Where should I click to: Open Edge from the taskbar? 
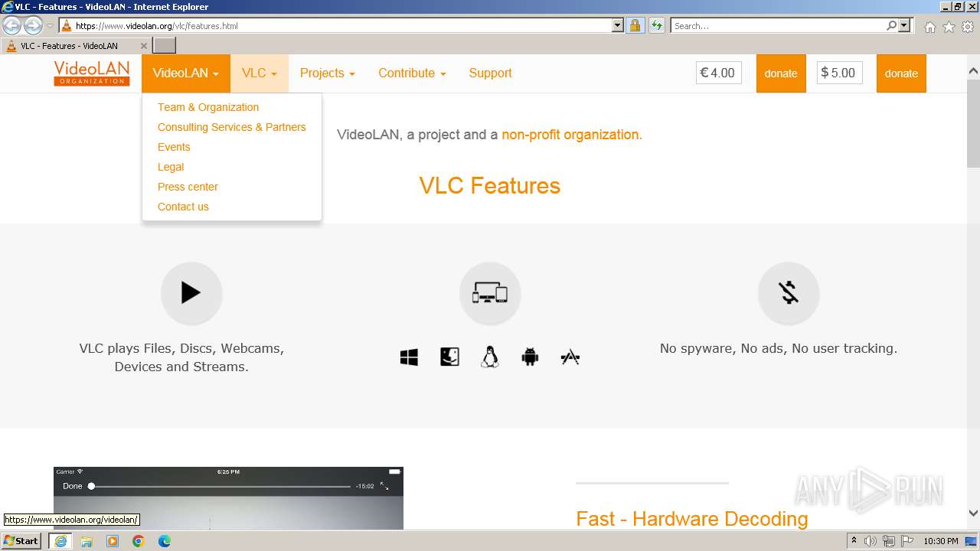tap(165, 541)
